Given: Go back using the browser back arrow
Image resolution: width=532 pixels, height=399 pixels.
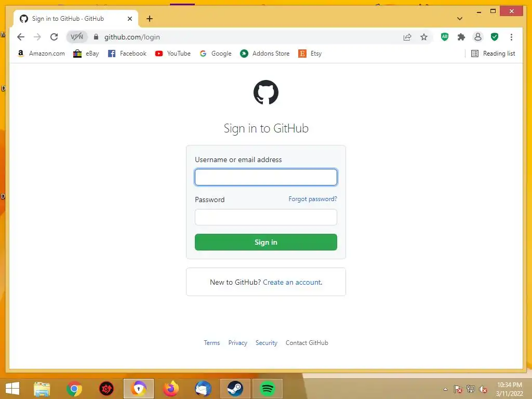Looking at the screenshot, I should point(21,37).
